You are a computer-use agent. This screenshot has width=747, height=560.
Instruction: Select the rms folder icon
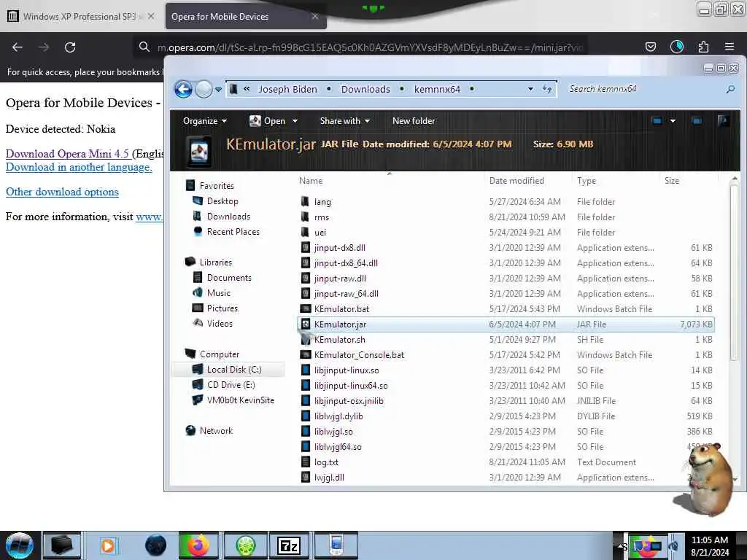tap(306, 217)
